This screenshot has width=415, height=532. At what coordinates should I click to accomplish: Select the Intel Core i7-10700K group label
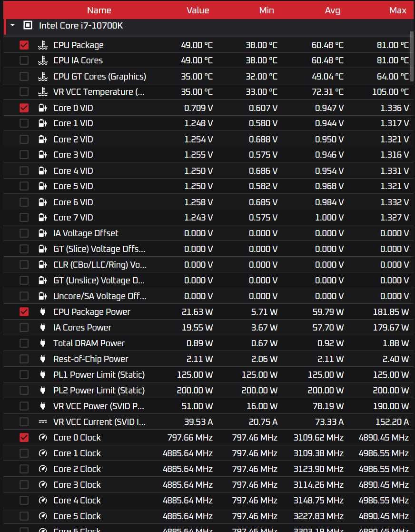click(x=81, y=25)
